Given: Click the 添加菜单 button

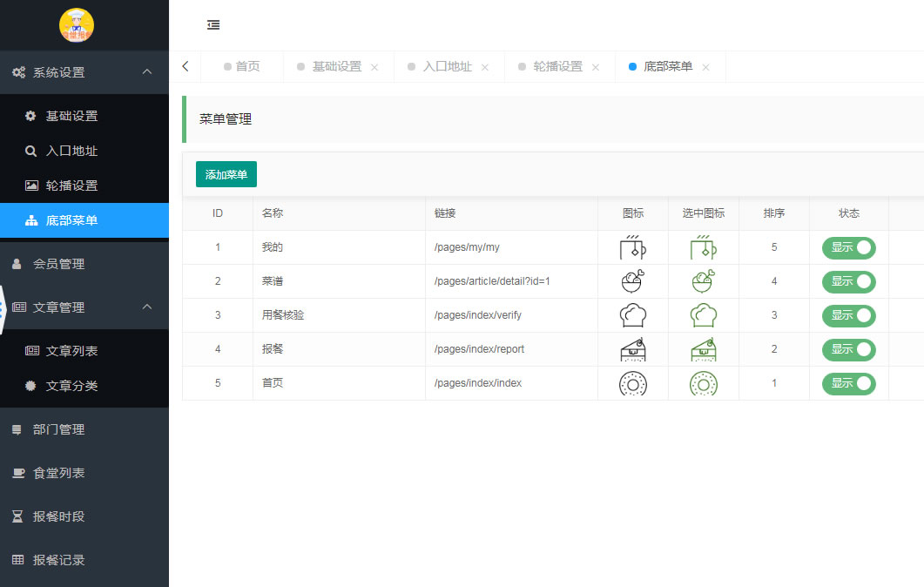Looking at the screenshot, I should pos(226,174).
